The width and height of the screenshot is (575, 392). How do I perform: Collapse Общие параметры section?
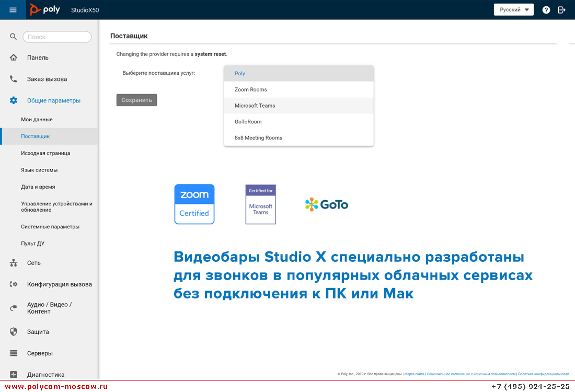click(53, 100)
